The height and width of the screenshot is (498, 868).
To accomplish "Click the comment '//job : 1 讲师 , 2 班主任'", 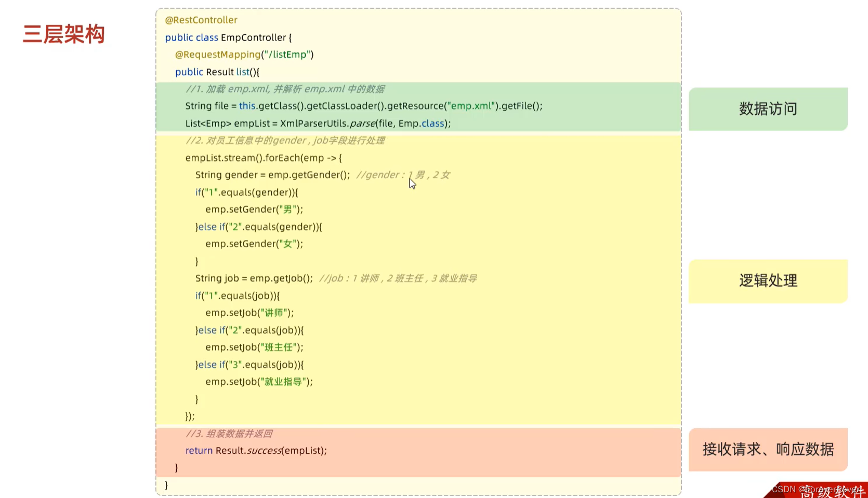I will coord(398,278).
